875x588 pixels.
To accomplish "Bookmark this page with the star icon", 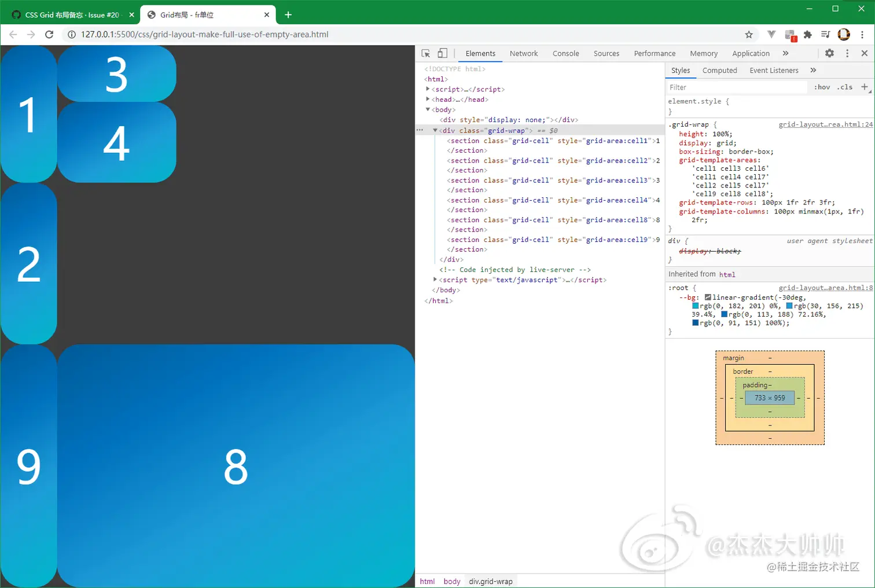I will pos(749,35).
